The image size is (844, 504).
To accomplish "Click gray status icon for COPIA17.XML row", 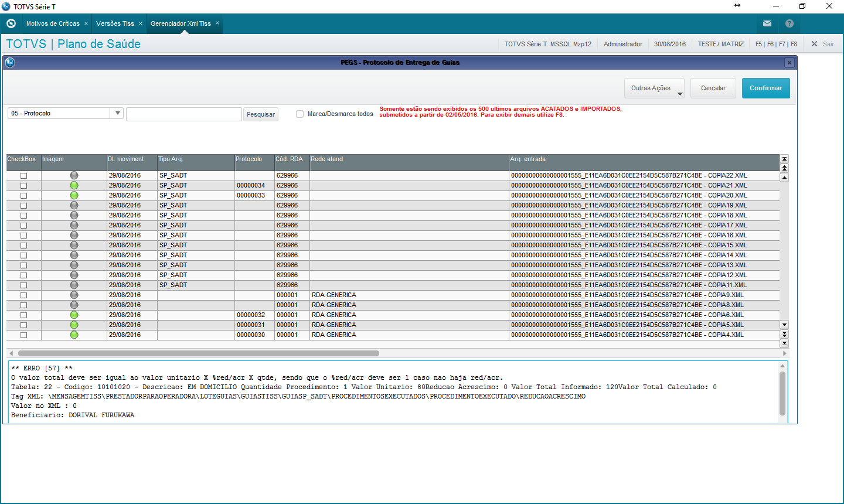I will pos(74,225).
